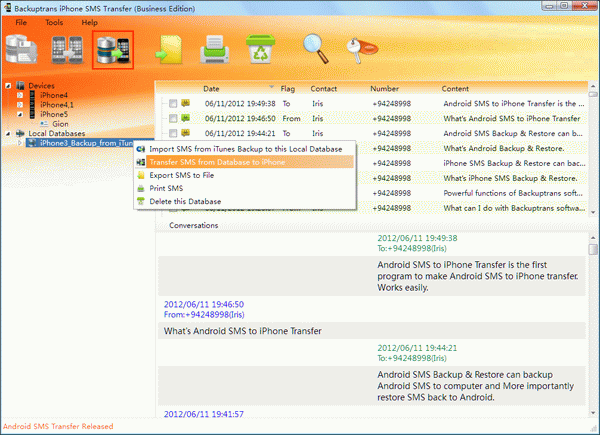
Task: Click the Number column header
Action: click(x=384, y=89)
